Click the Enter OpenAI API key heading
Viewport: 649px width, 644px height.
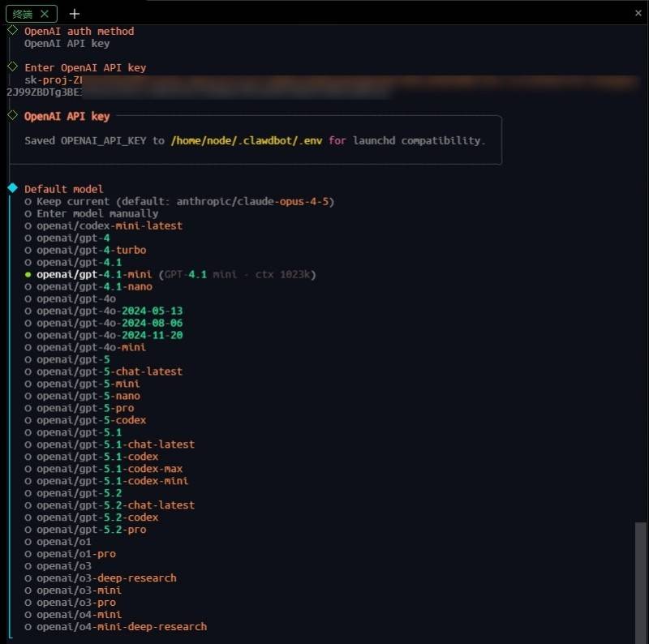[85, 67]
